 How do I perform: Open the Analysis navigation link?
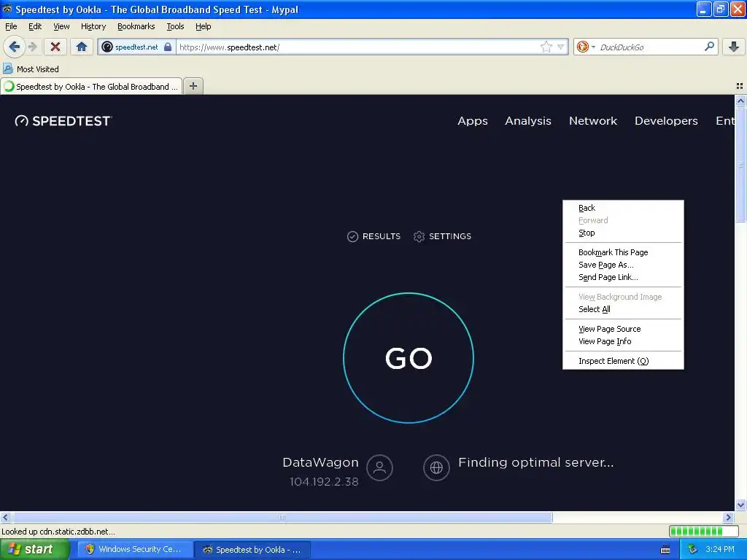point(528,121)
